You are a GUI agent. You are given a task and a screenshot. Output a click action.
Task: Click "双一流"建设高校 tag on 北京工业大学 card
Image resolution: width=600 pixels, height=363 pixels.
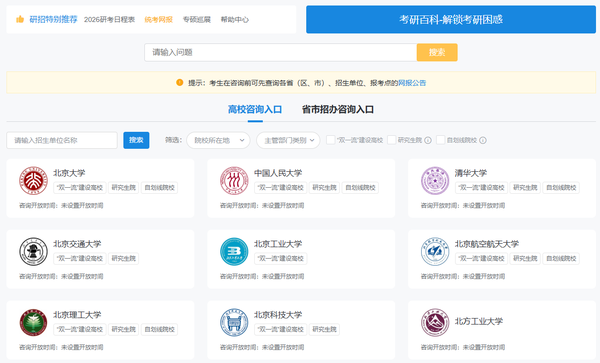click(280, 259)
